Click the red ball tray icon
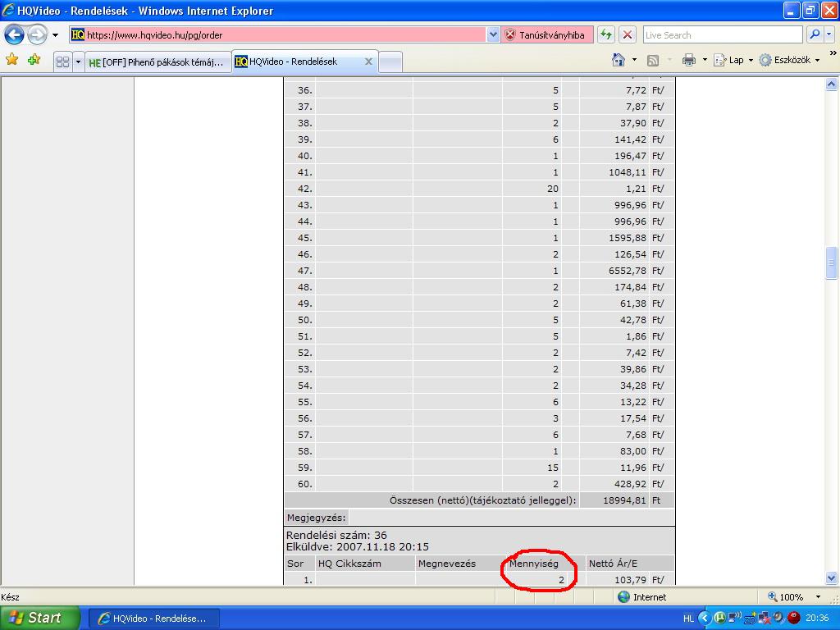This screenshot has width=840, height=630. [794, 619]
